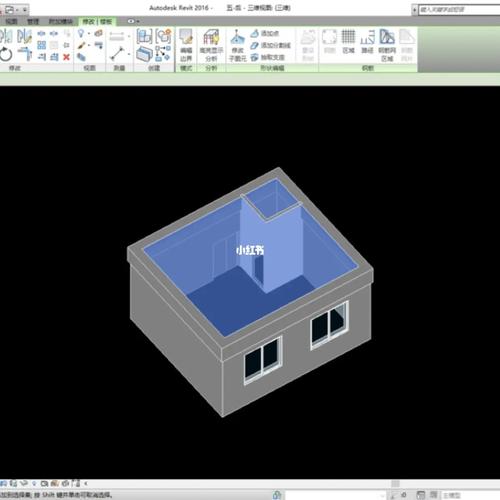
Task: Click the search help input field
Action: pyautogui.click(x=459, y=9)
